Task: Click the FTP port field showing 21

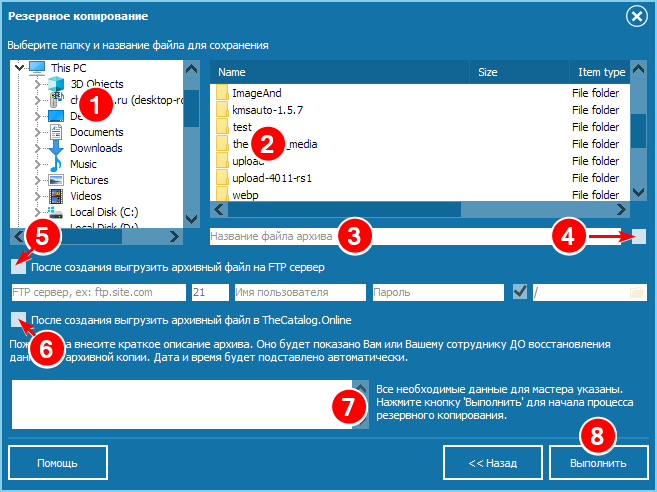Action: click(210, 292)
